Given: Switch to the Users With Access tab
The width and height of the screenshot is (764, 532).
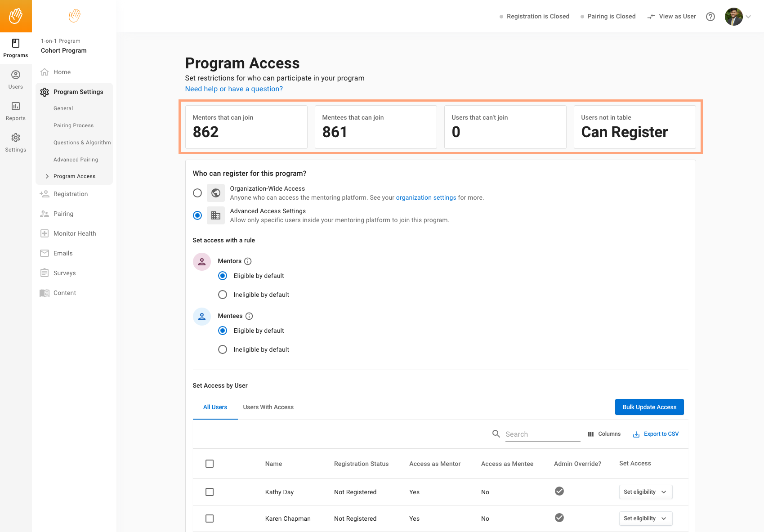Looking at the screenshot, I should pyautogui.click(x=268, y=407).
